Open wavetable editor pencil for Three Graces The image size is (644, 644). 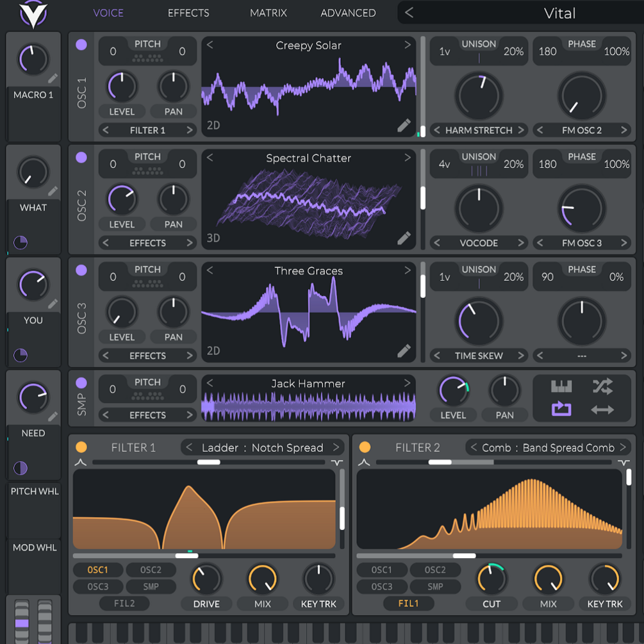coord(404,351)
